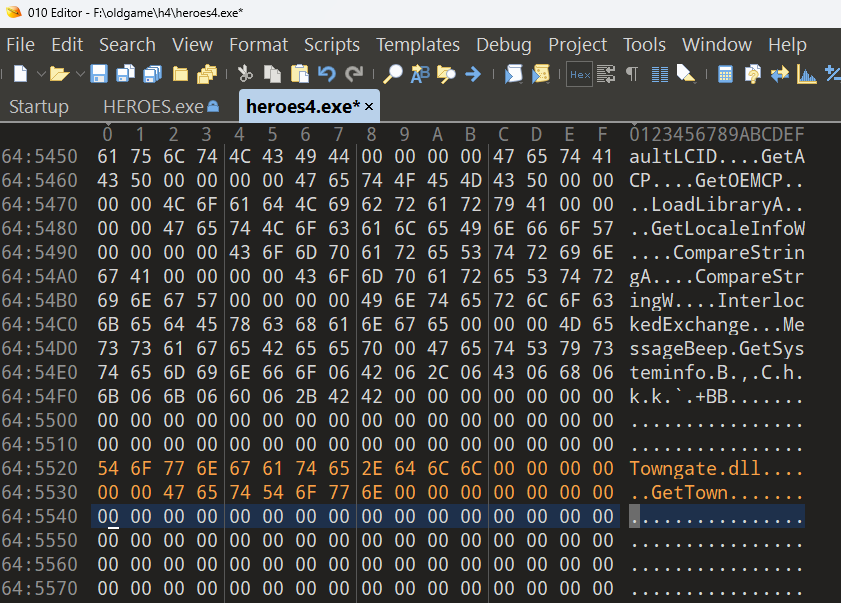Click 'Towngate.dll....' ASCII text
Image resolution: width=841 pixels, height=603 pixels.
point(717,468)
